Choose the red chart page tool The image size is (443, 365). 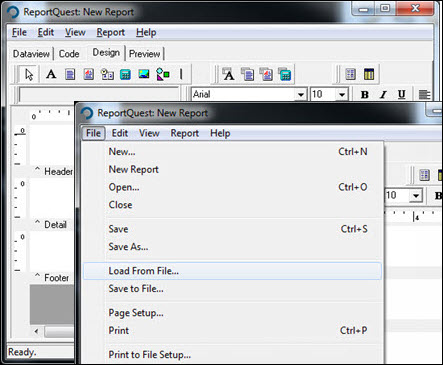89,74
